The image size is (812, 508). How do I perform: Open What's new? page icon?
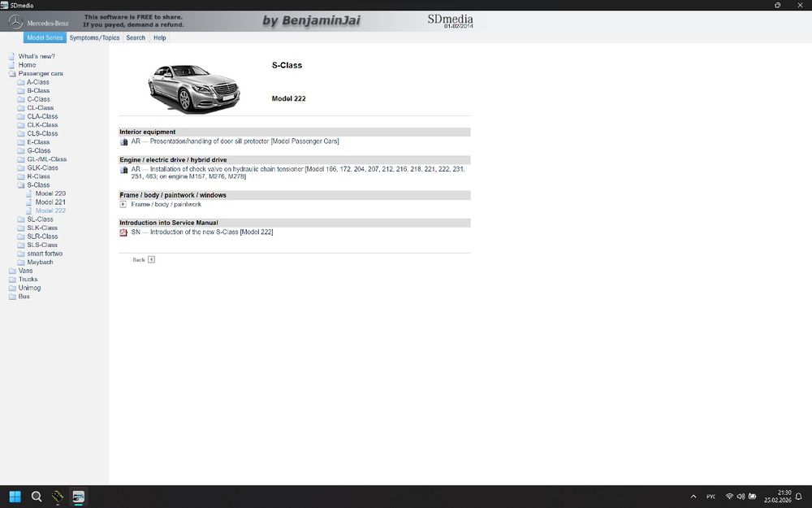11,56
